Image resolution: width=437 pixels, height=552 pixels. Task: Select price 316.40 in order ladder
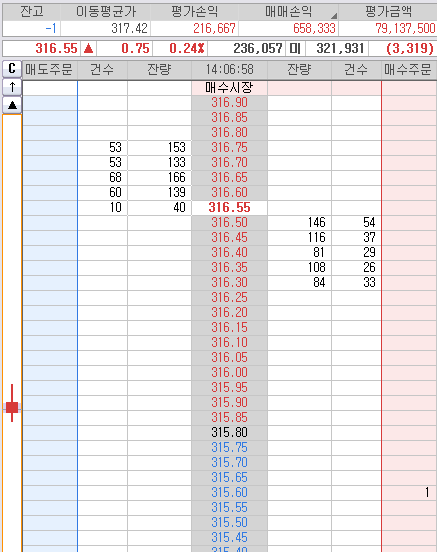point(229,252)
